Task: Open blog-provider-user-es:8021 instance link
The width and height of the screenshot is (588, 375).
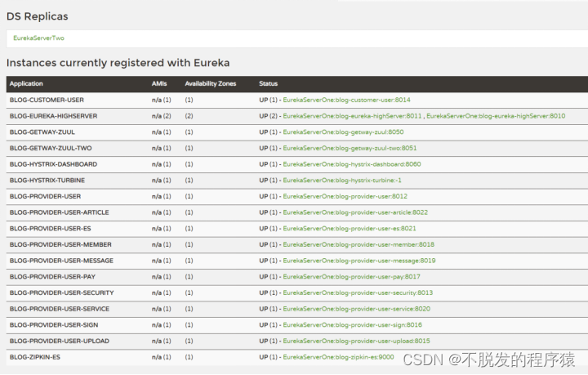Action: (350, 229)
